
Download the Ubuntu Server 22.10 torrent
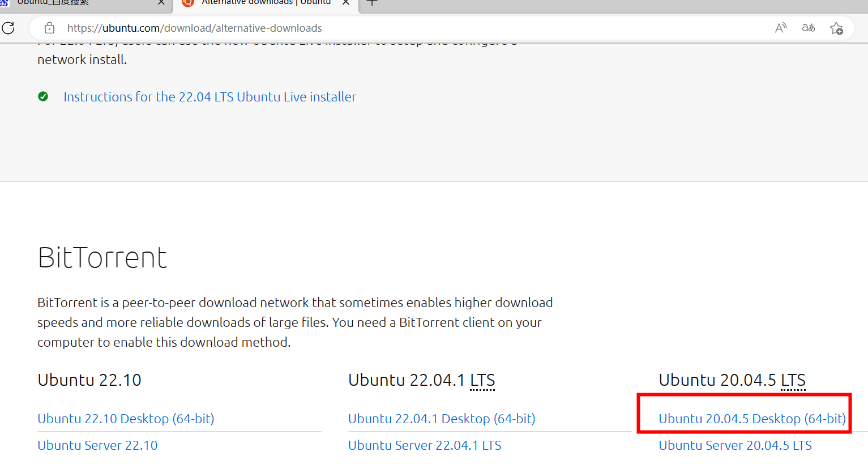(x=97, y=445)
